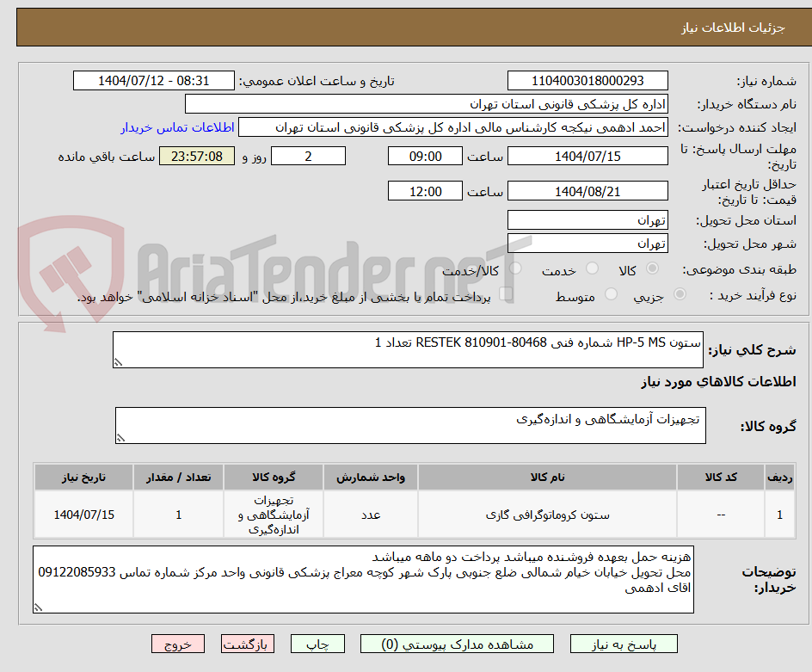Click the AriaTender watermark logo
The height and width of the screenshot is (672, 812).
point(65,267)
